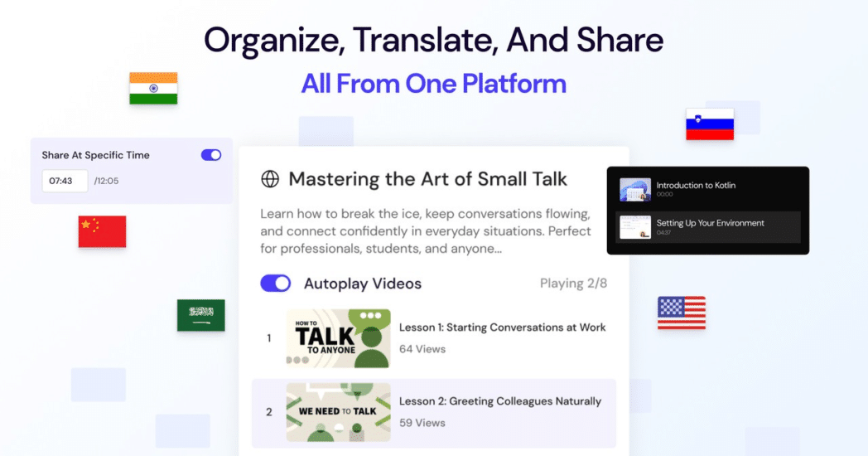Open Lesson 1: Starting Conversations at Work
Screen dimensions: 868x456
point(502,327)
